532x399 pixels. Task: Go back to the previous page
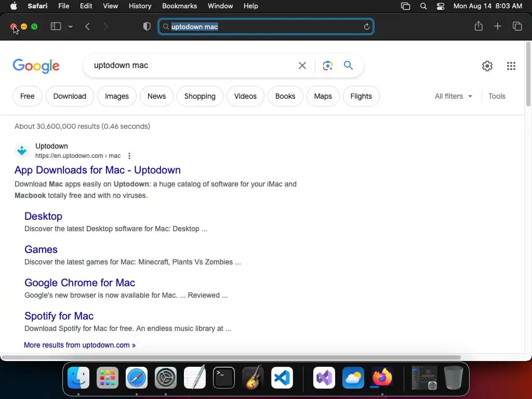pyautogui.click(x=87, y=26)
